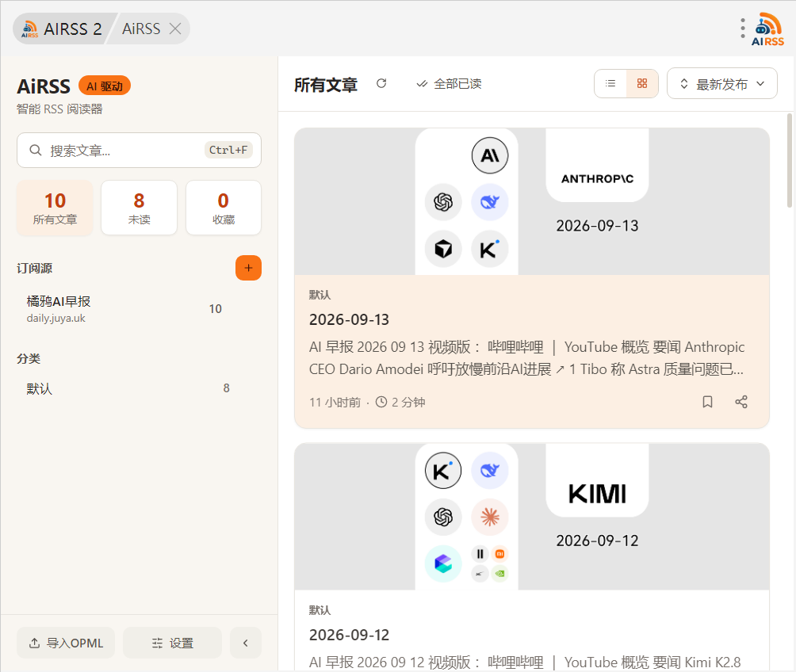This screenshot has height=672, width=796.
Task: Switch to grid card view layout
Action: click(x=642, y=83)
